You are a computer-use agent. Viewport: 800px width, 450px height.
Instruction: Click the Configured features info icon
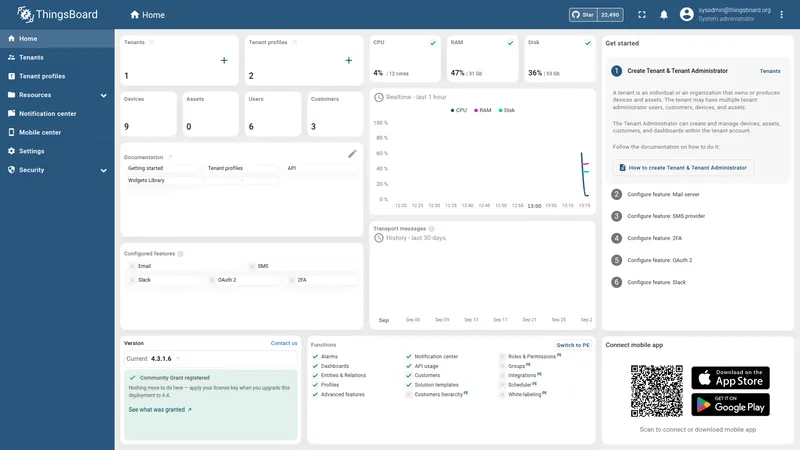coord(181,254)
